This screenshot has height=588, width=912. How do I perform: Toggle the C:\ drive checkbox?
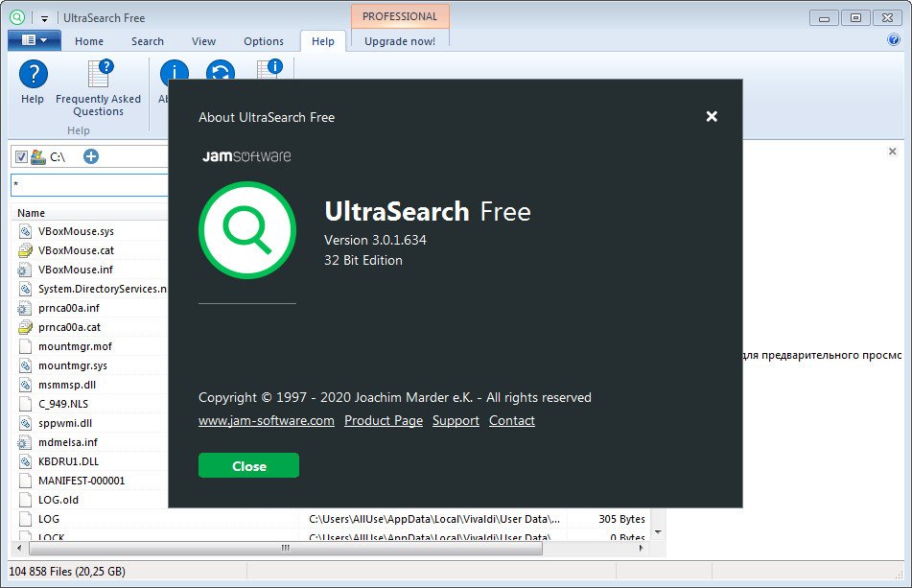21,157
